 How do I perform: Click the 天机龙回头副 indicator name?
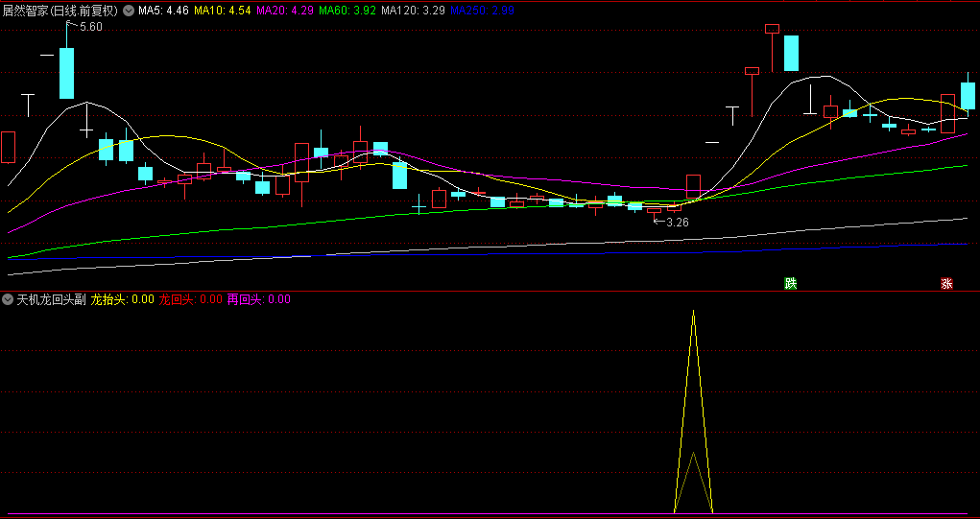[x=51, y=299]
